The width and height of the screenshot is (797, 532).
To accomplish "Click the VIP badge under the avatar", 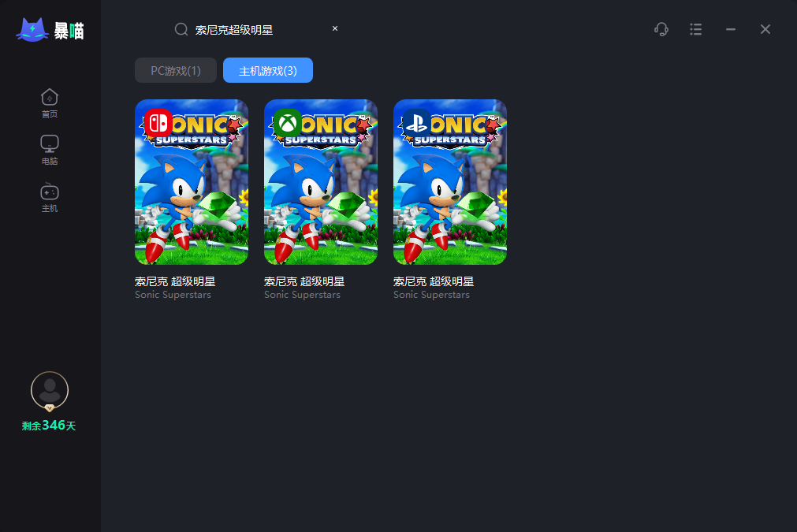I will (x=50, y=407).
